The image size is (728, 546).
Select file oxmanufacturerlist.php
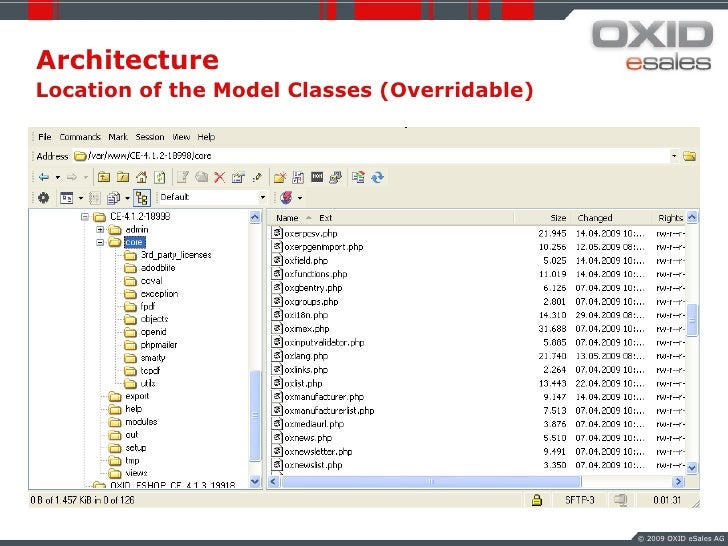click(329, 410)
